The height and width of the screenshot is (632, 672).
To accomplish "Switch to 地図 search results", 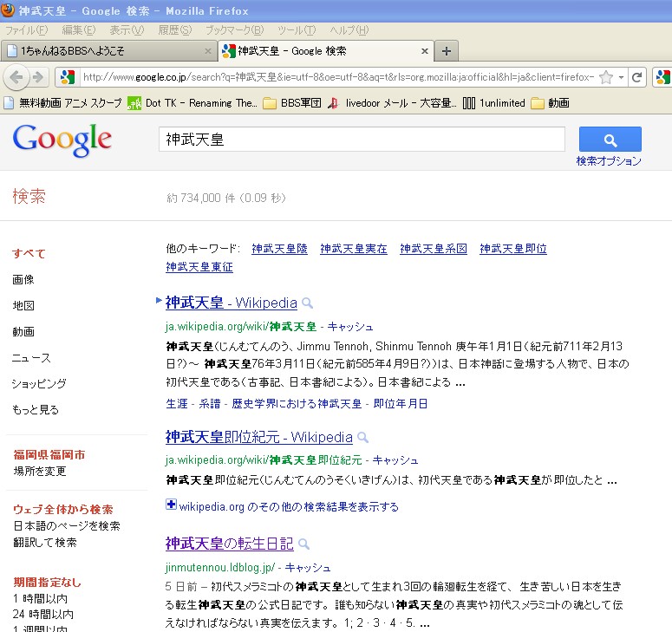I will coord(23,305).
